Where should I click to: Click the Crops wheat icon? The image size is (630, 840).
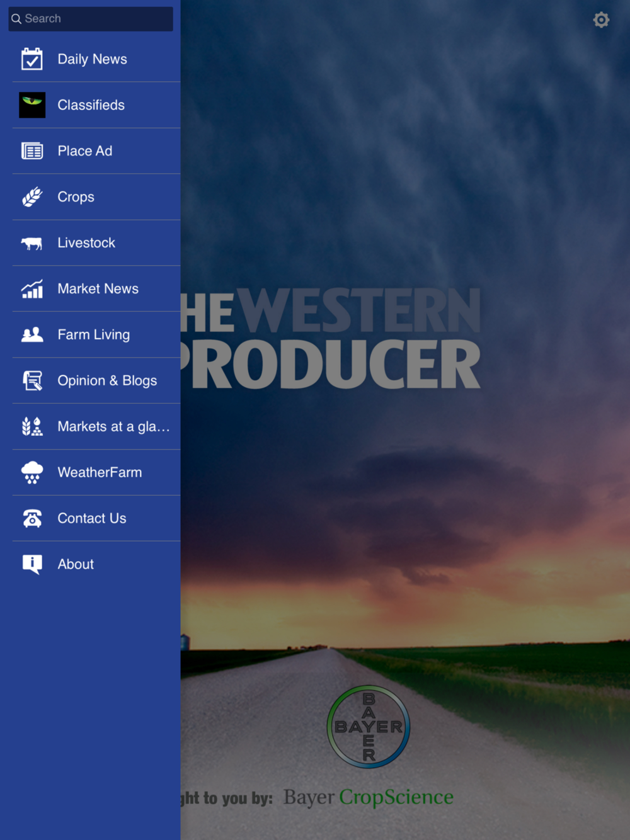pos(32,197)
